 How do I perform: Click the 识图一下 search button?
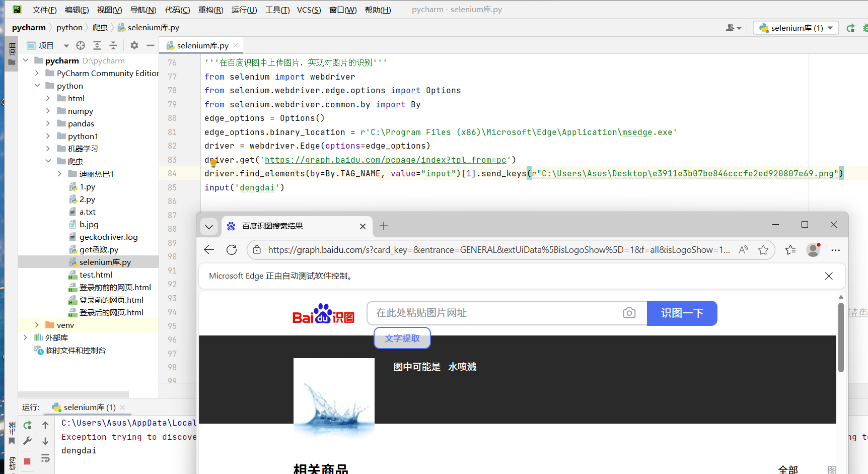tap(682, 313)
